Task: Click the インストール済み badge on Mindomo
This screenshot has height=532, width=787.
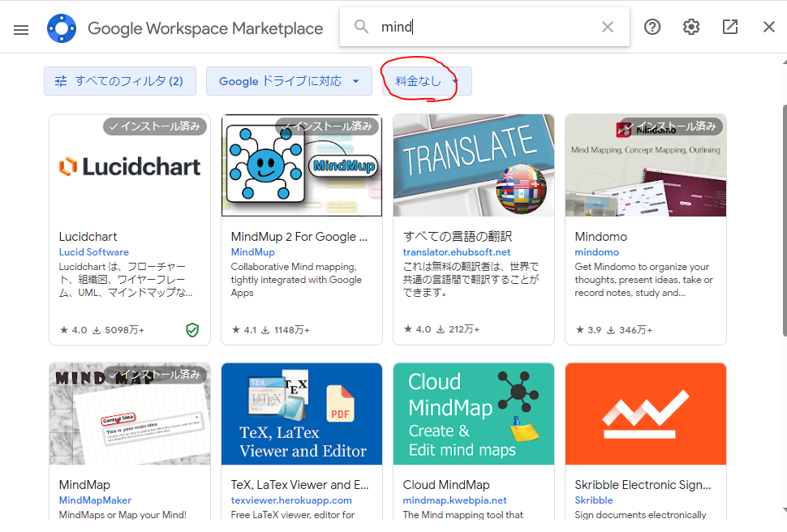Action: [671, 127]
